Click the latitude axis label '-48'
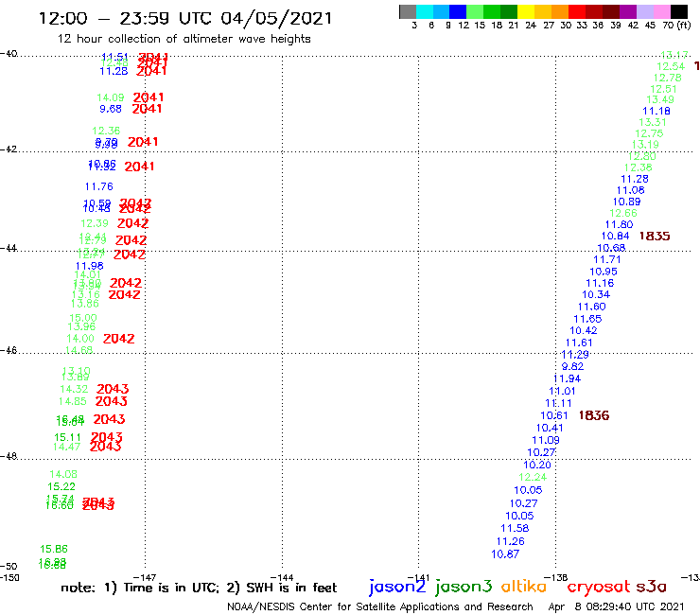 tap(9, 456)
